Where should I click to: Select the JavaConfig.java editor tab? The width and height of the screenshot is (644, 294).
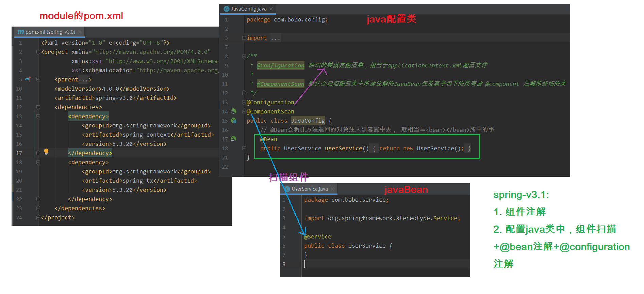tap(248, 9)
